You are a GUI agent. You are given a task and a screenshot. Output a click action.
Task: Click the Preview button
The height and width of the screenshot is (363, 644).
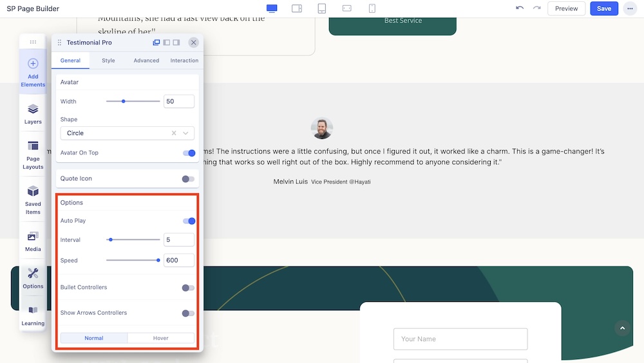(x=566, y=8)
